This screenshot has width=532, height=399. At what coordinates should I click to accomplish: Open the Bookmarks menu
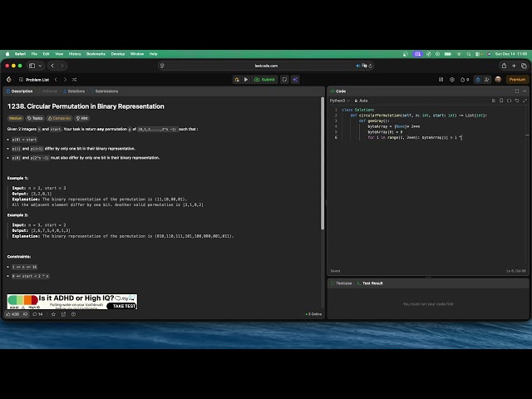click(x=96, y=54)
